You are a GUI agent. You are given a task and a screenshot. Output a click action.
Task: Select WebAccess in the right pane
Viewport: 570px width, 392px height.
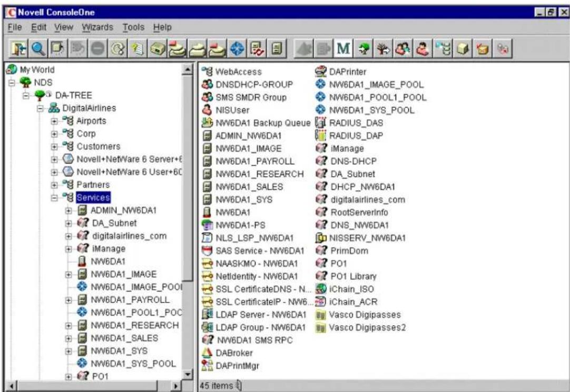239,72
